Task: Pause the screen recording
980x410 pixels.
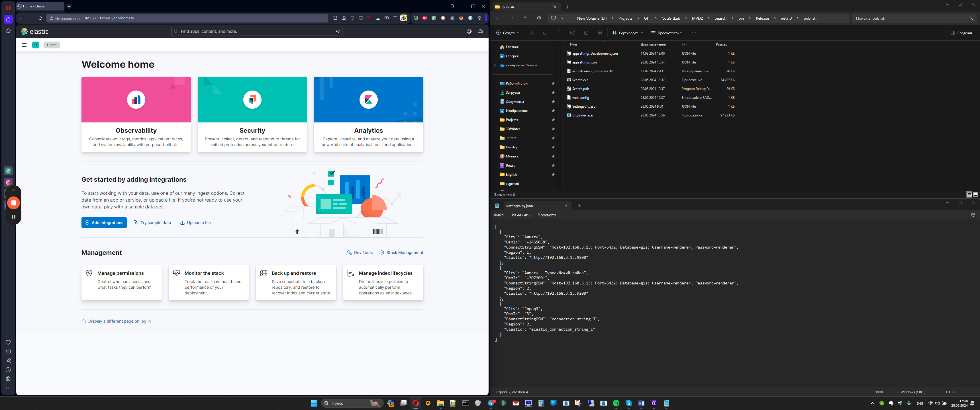Action: click(x=13, y=216)
